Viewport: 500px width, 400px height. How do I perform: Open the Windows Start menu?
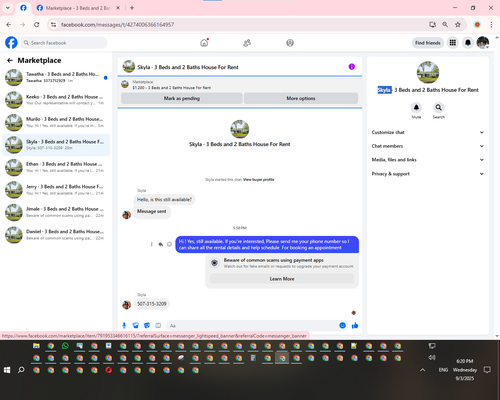7,370
